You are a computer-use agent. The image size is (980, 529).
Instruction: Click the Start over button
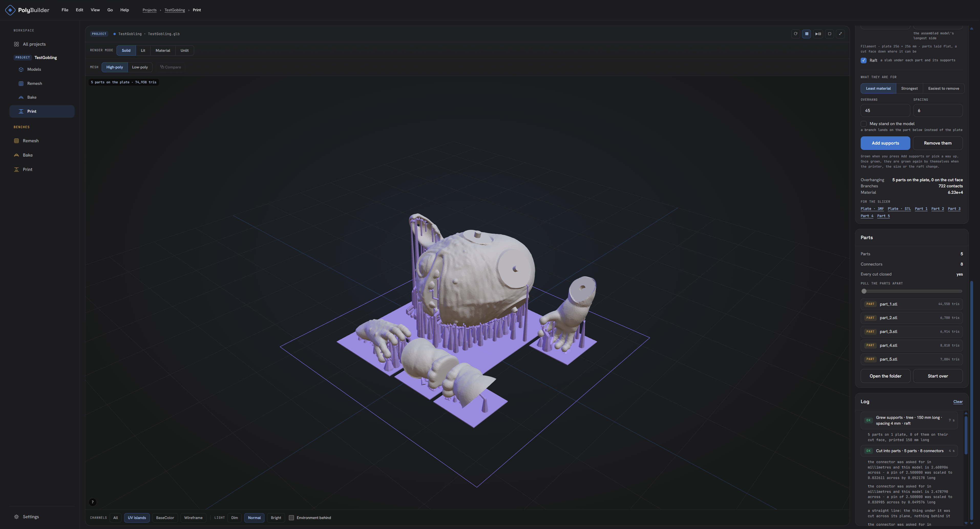[938, 376]
